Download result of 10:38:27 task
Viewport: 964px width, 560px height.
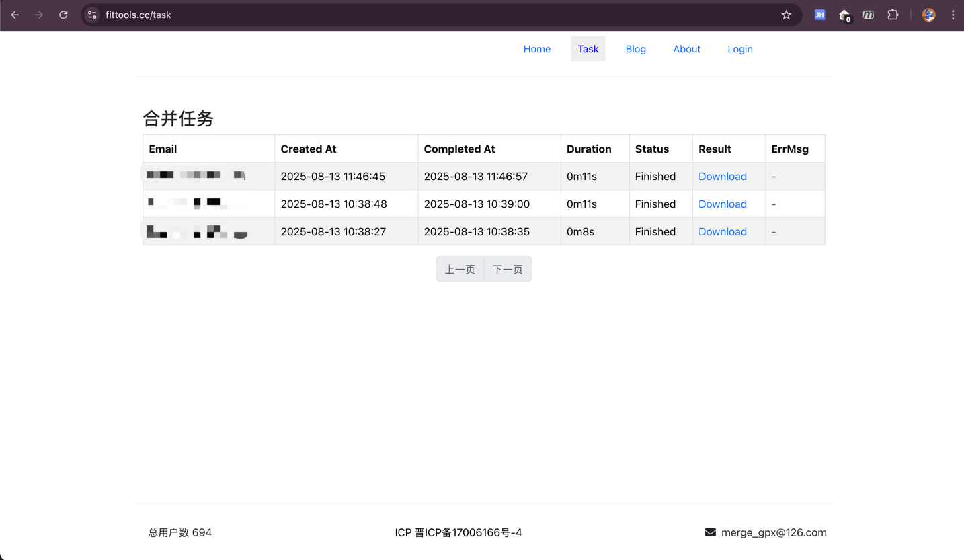(x=722, y=232)
